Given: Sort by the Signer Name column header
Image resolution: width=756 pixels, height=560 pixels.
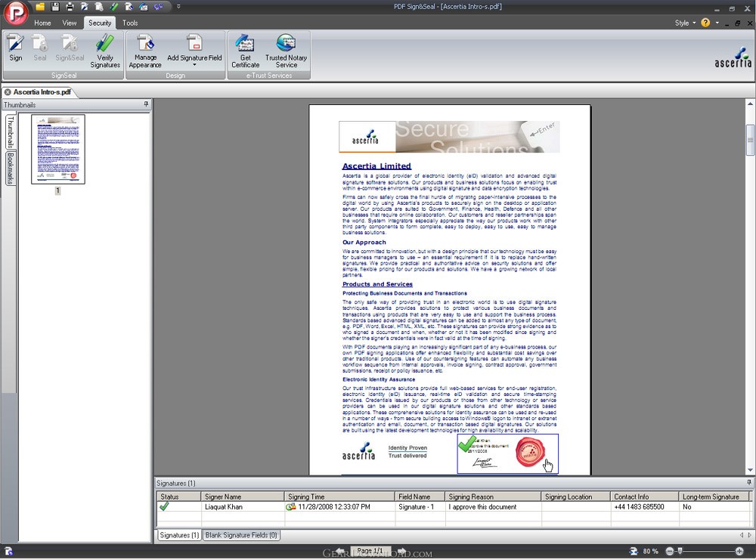Looking at the screenshot, I should (243, 497).
